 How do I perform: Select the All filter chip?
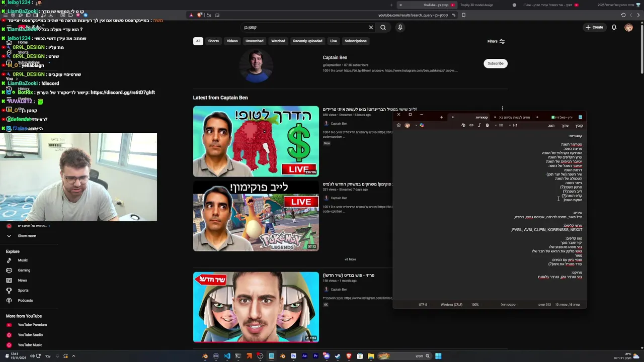point(198,41)
